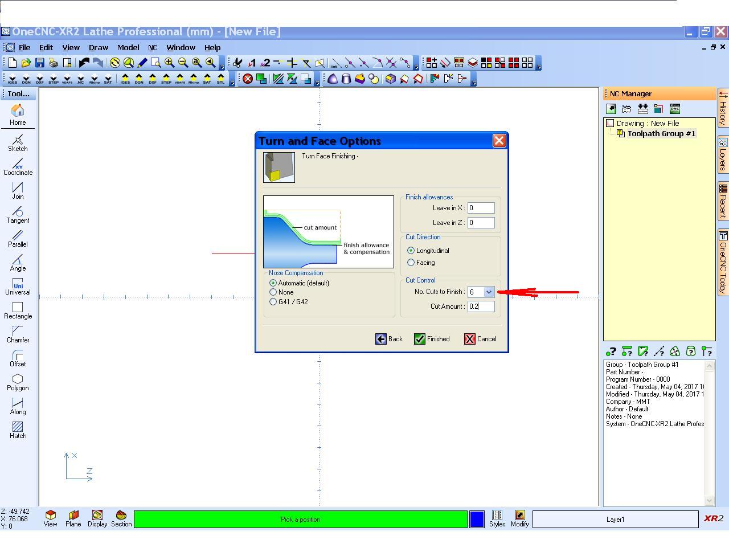This screenshot has height=560, width=729.
Task: Open the View menu
Action: pyautogui.click(x=71, y=48)
